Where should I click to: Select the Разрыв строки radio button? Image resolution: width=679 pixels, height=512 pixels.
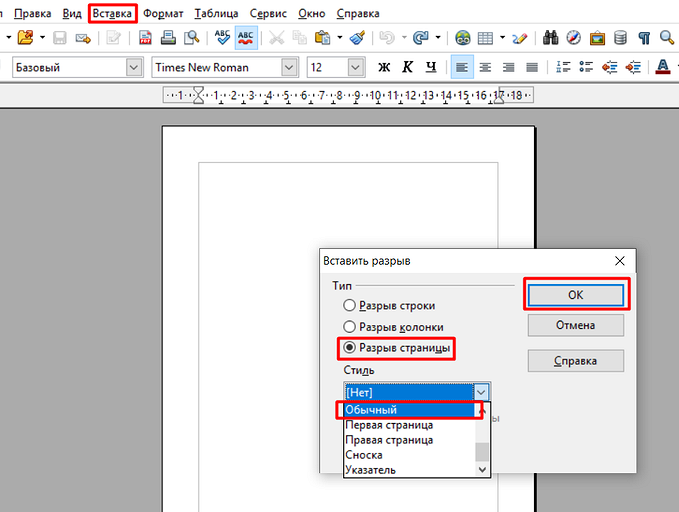(x=349, y=305)
